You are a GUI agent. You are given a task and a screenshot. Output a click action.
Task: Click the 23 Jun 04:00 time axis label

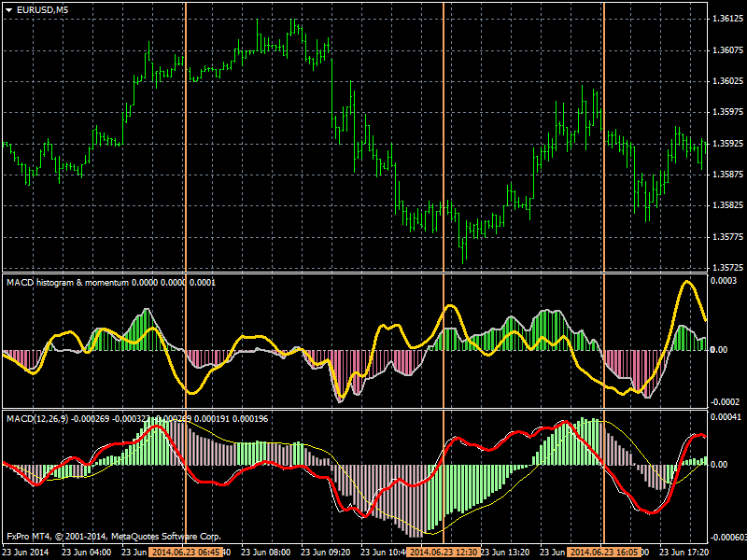[86, 553]
